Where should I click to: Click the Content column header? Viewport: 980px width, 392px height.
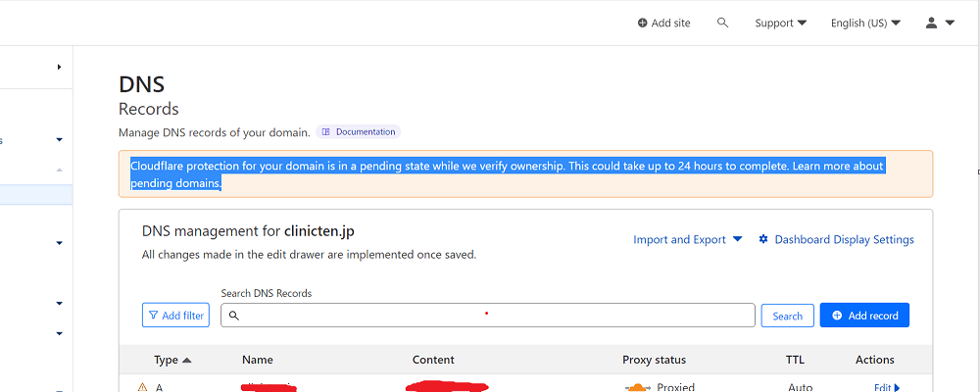click(433, 360)
